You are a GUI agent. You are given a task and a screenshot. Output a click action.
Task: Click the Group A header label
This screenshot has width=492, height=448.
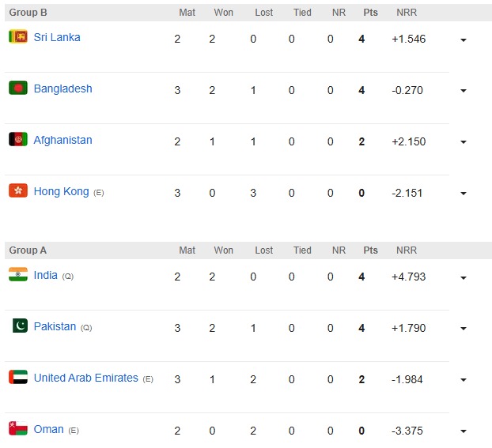coord(28,250)
